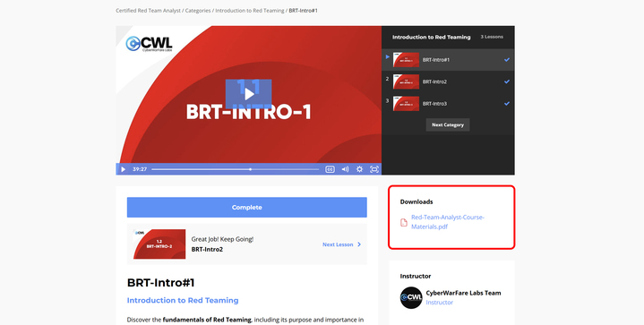Select the BRT-Intro3 lesson in playlist
This screenshot has height=325, width=644.
(x=448, y=104)
